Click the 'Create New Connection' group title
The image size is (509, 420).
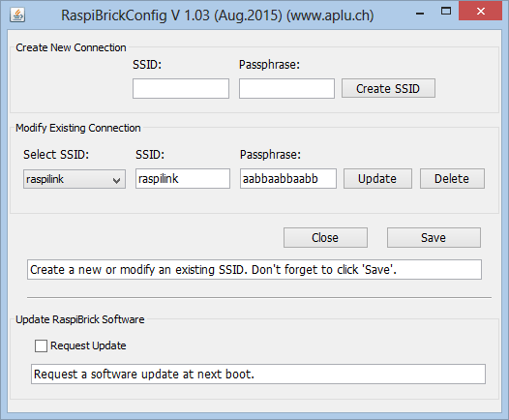[x=71, y=47]
